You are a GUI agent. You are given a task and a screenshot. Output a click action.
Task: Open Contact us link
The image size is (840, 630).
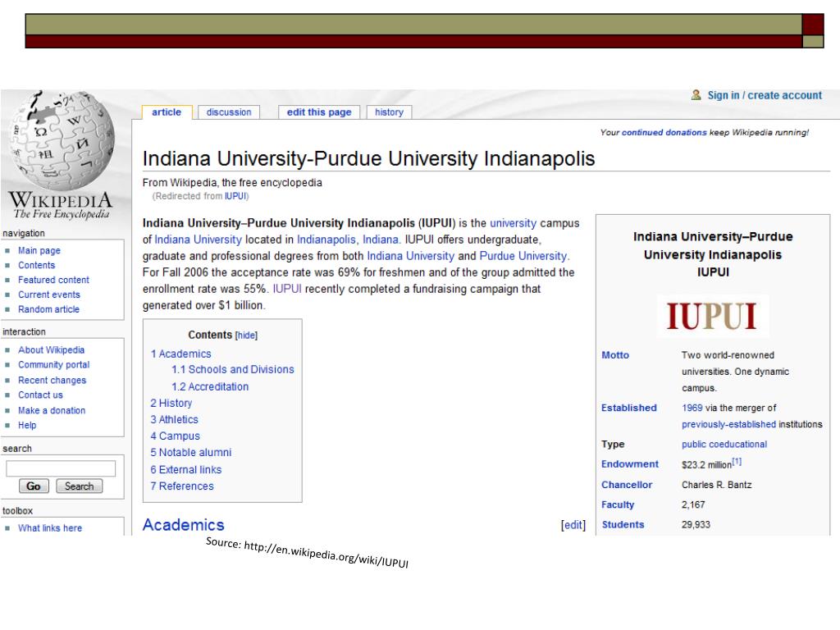pos(40,395)
